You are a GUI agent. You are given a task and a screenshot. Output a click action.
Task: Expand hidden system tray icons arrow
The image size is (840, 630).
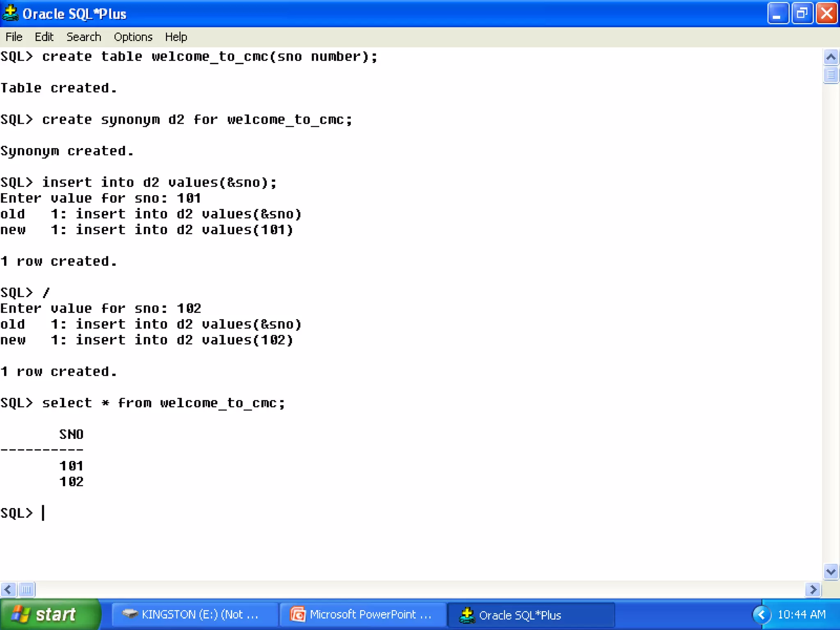pos(762,614)
